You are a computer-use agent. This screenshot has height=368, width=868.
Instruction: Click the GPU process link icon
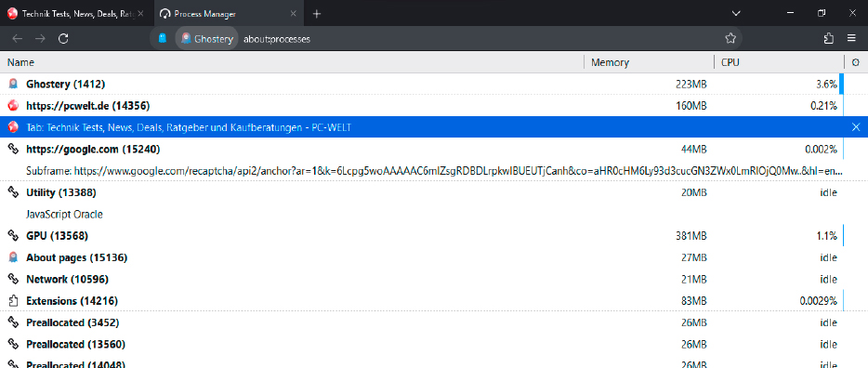pos(13,235)
